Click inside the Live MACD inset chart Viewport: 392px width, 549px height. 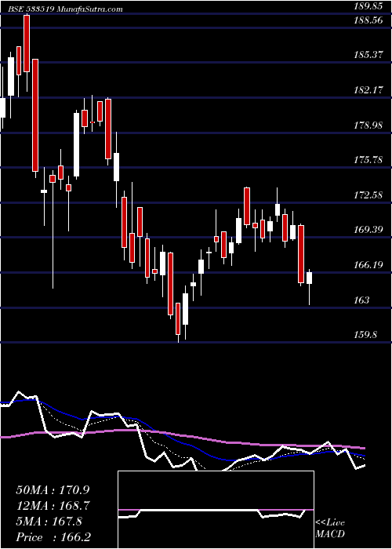216,510
